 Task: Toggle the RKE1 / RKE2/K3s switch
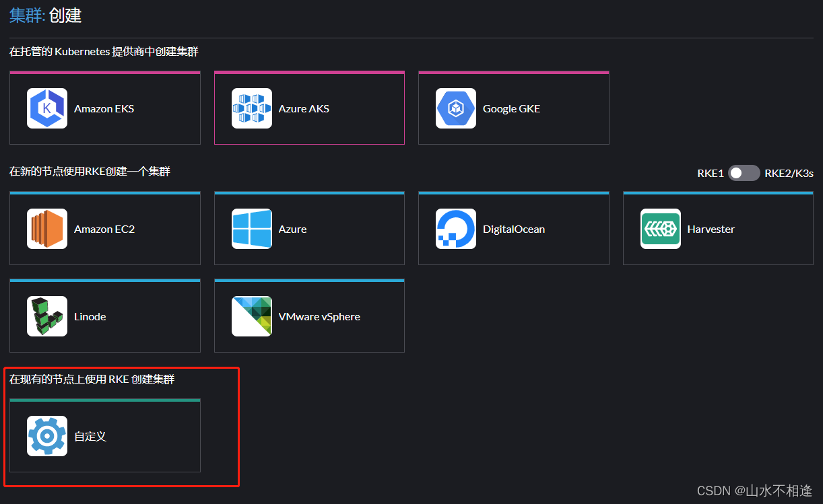744,173
